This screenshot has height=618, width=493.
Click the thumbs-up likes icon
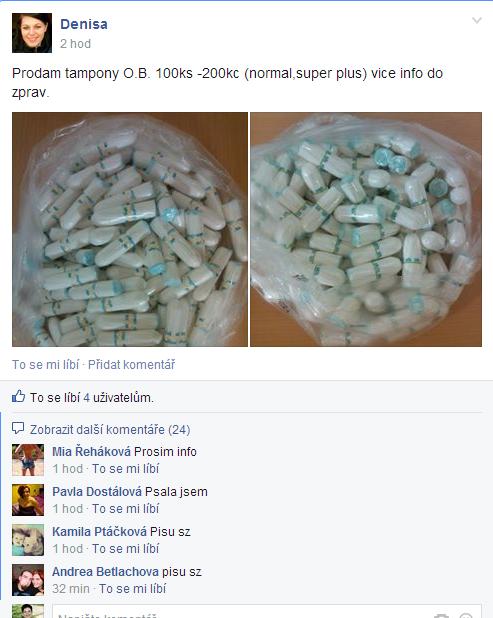tap(19, 396)
